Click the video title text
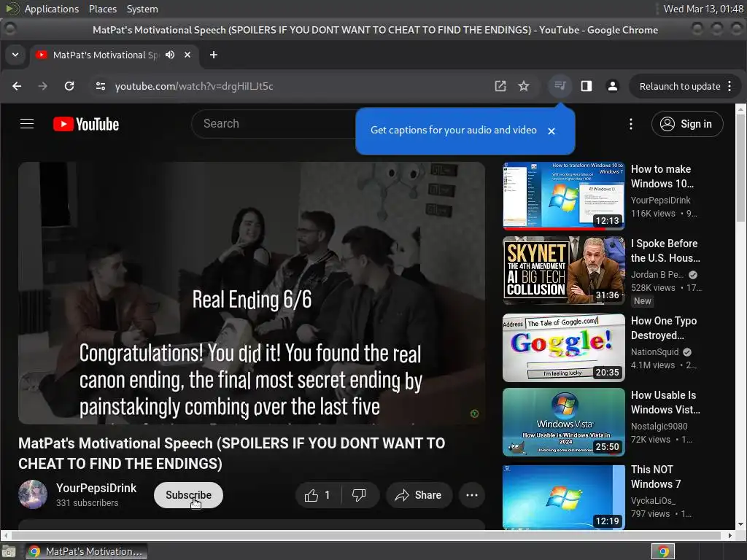The height and width of the screenshot is (560, 747). tap(231, 454)
